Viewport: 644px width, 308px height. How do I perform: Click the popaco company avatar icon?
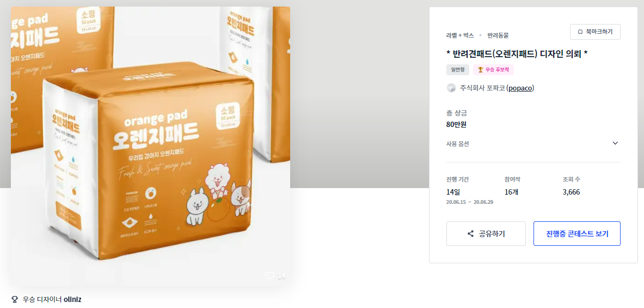tap(451, 88)
